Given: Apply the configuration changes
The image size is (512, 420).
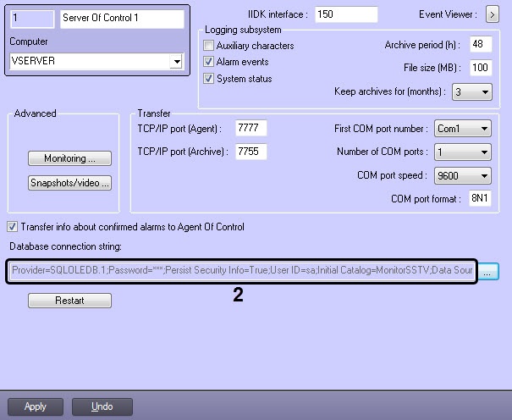Looking at the screenshot, I should 36,406.
